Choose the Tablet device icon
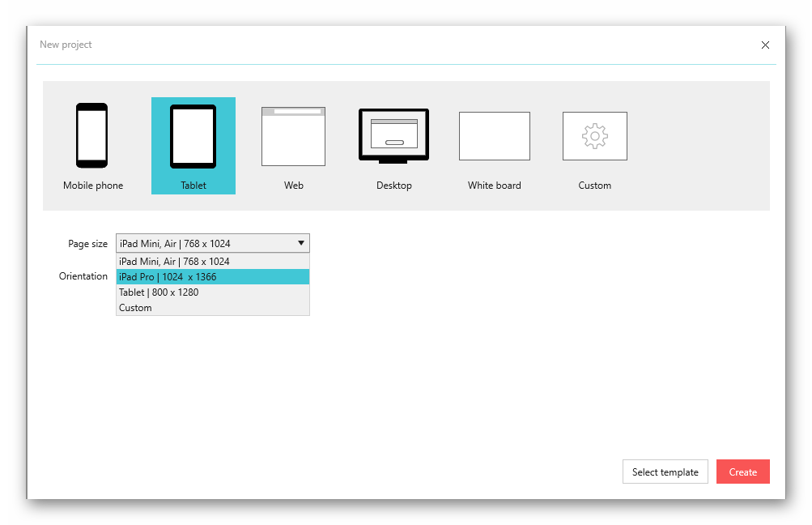 point(193,136)
